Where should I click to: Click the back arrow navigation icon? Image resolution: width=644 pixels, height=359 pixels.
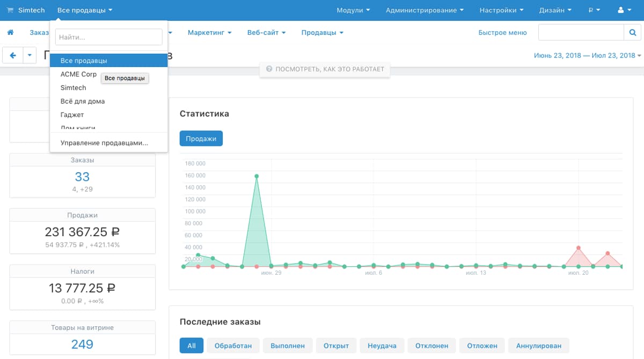(12, 55)
